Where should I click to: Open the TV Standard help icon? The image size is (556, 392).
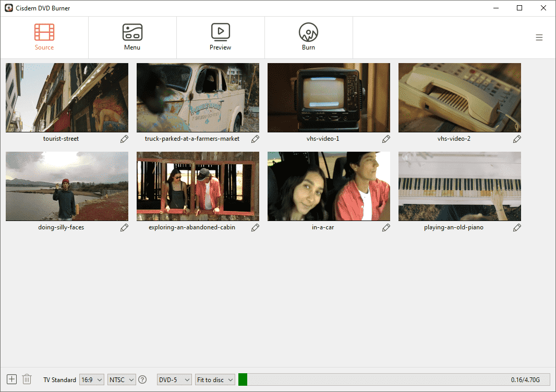pos(142,380)
